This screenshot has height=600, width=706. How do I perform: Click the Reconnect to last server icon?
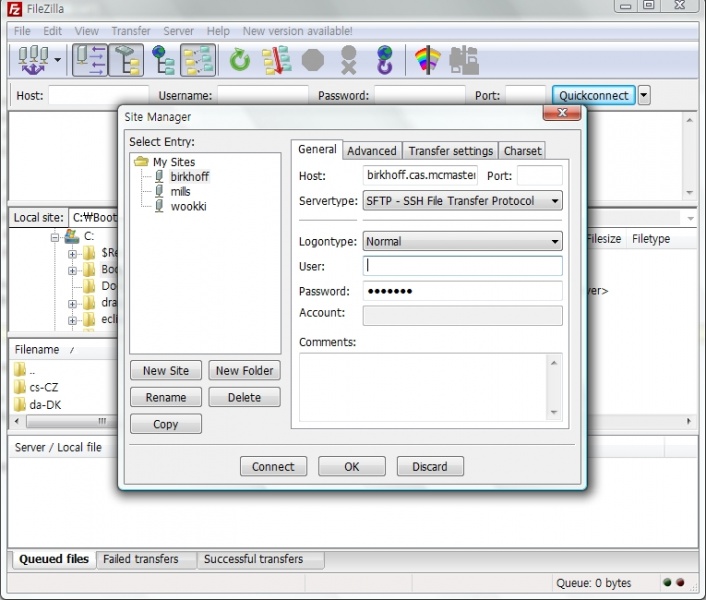click(x=385, y=61)
